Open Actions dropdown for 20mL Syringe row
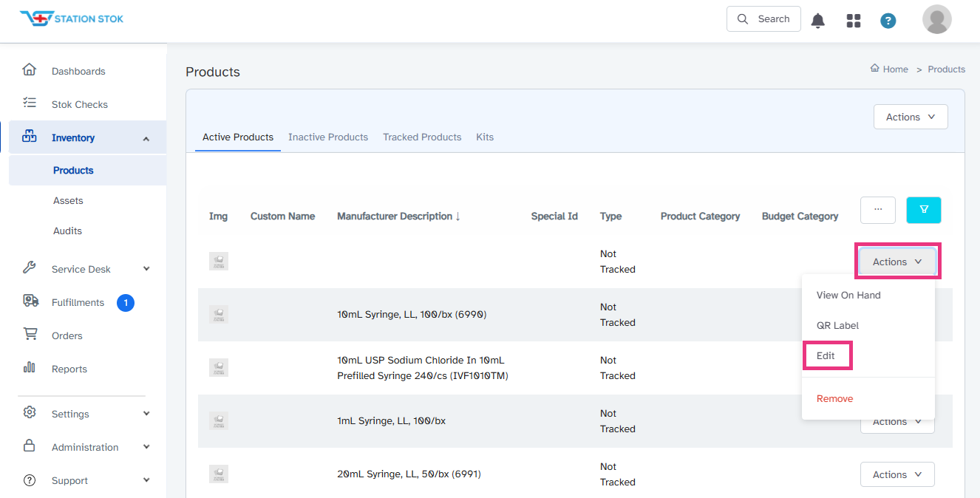Image resolution: width=980 pixels, height=498 pixels. point(897,474)
